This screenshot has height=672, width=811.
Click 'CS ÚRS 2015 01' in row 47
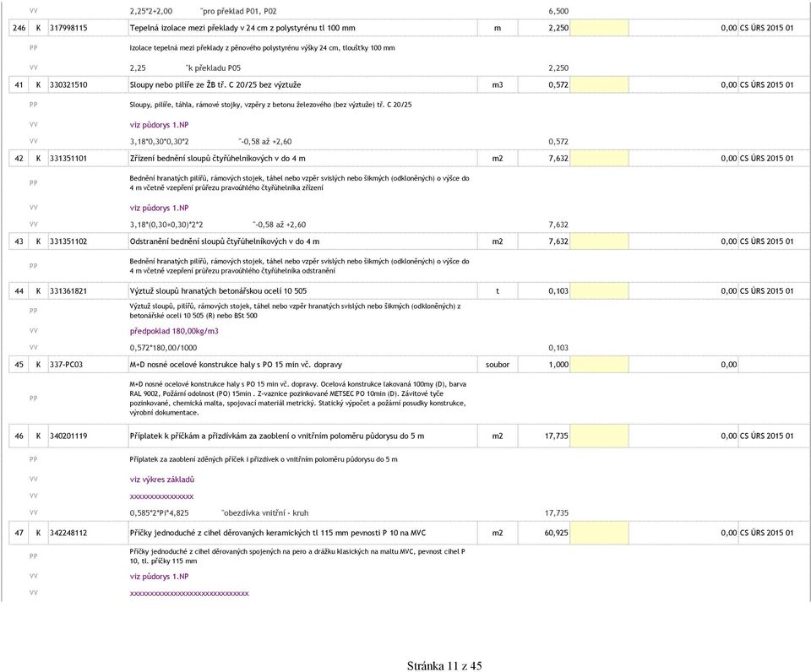point(766,533)
